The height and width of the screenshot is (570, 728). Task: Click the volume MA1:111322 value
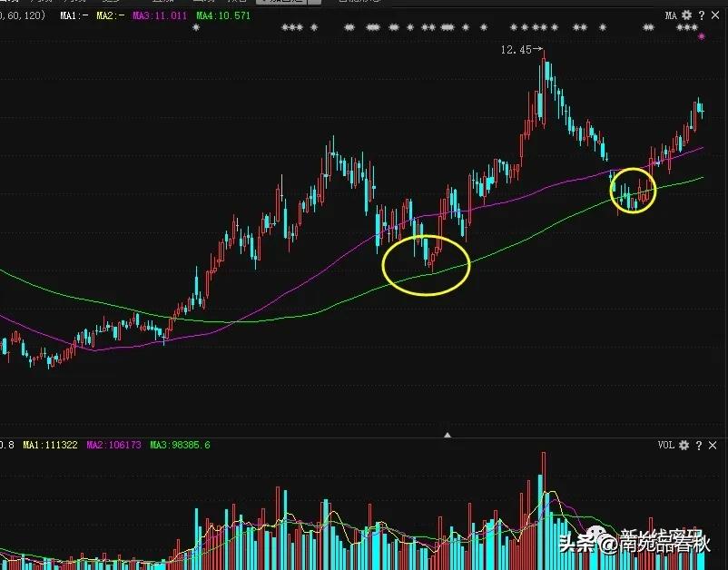pyautogui.click(x=50, y=445)
